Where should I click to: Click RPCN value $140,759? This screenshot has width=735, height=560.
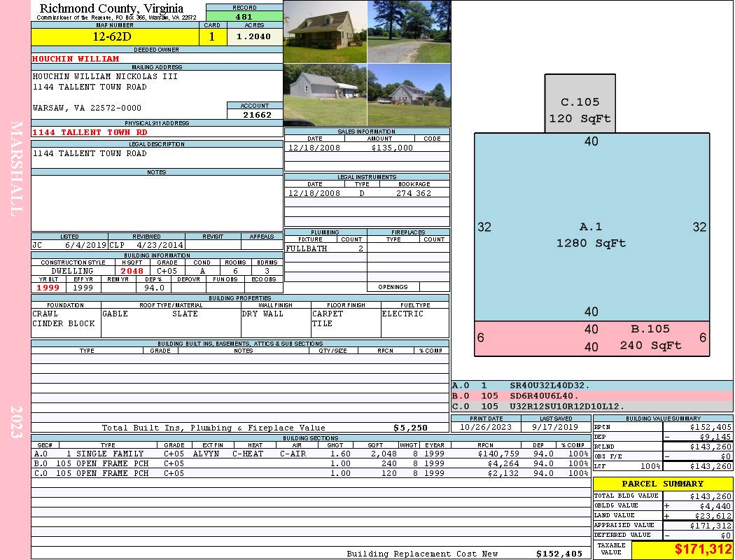coord(498,454)
